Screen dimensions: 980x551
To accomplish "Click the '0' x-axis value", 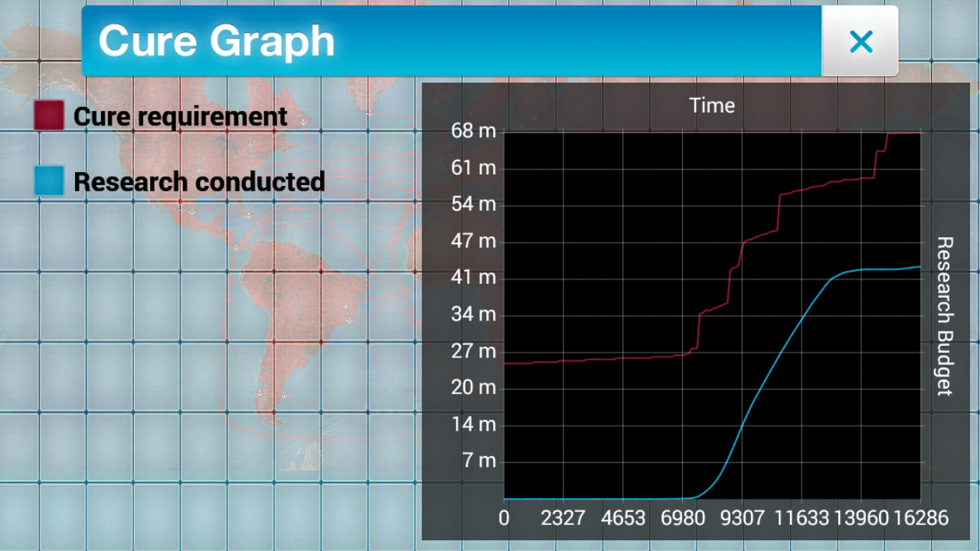I will point(504,518).
